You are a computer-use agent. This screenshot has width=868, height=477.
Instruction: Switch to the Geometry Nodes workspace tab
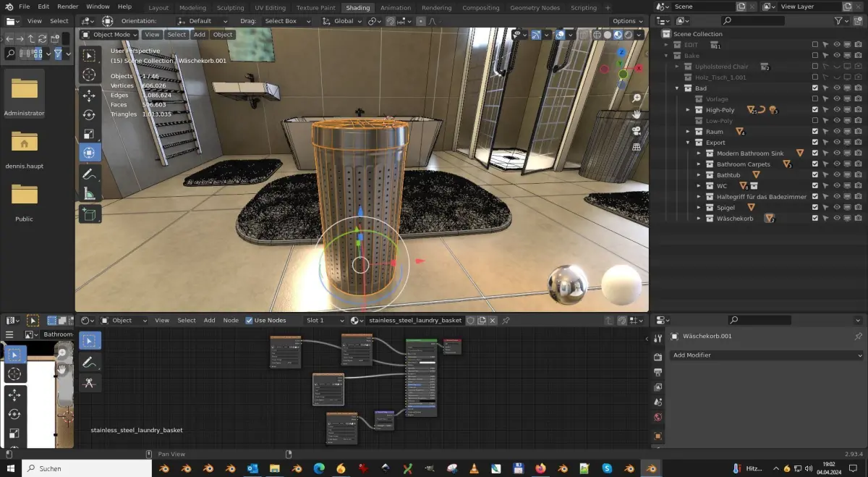[x=535, y=7]
